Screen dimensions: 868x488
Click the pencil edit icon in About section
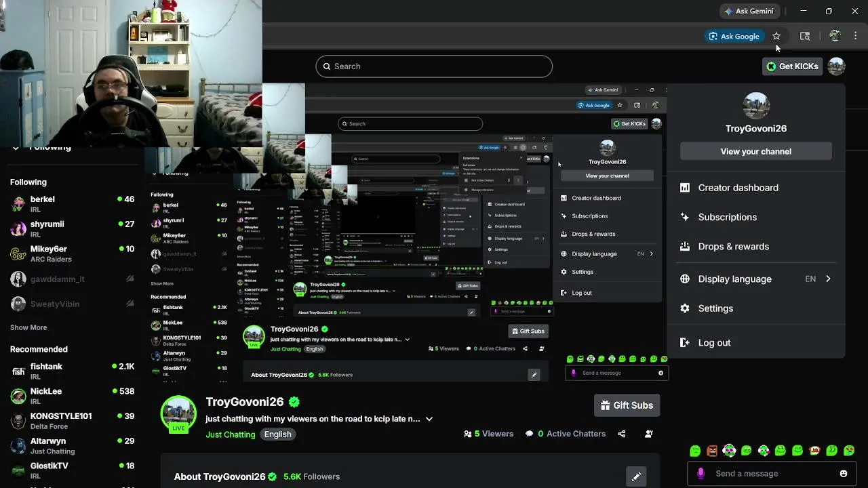pos(636,477)
